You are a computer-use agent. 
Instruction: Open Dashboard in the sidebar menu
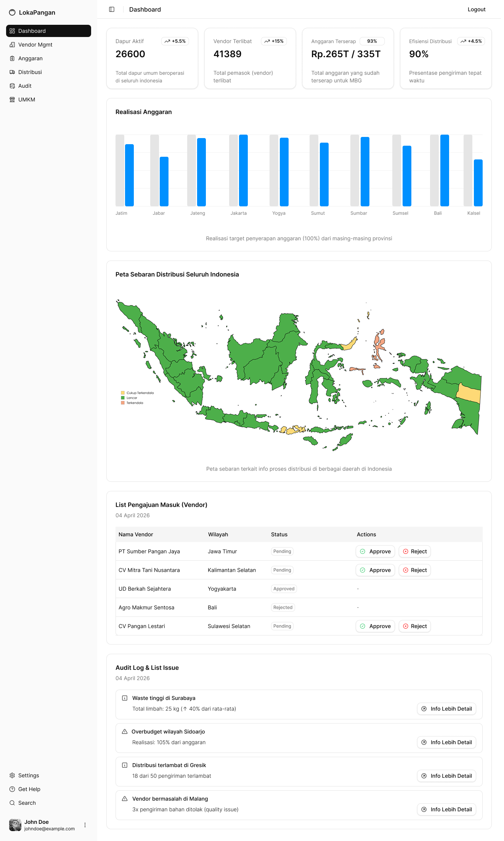pyautogui.click(x=48, y=31)
